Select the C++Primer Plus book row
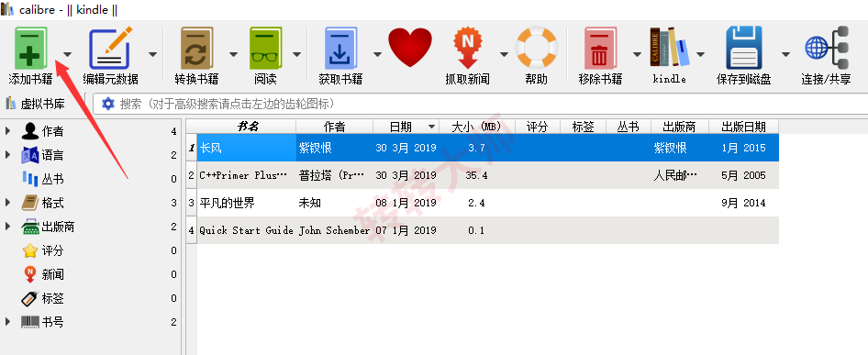This screenshot has width=868, height=355. [488, 175]
